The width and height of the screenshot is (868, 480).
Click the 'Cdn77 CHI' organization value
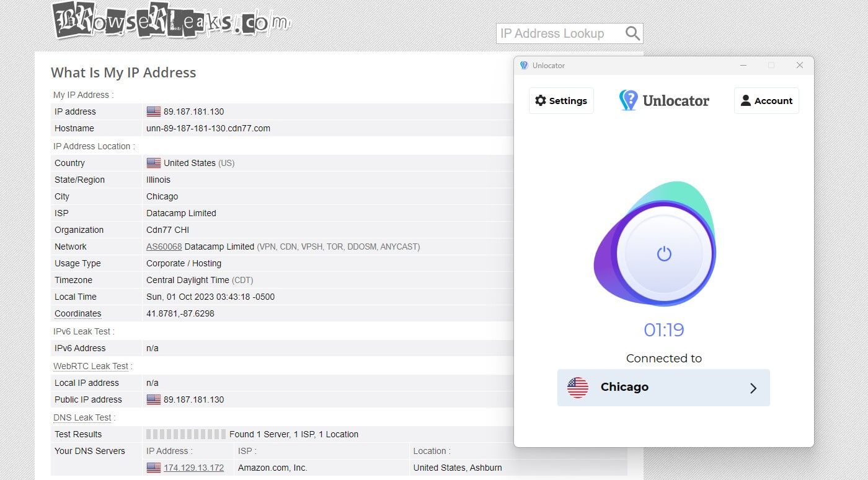(168, 230)
